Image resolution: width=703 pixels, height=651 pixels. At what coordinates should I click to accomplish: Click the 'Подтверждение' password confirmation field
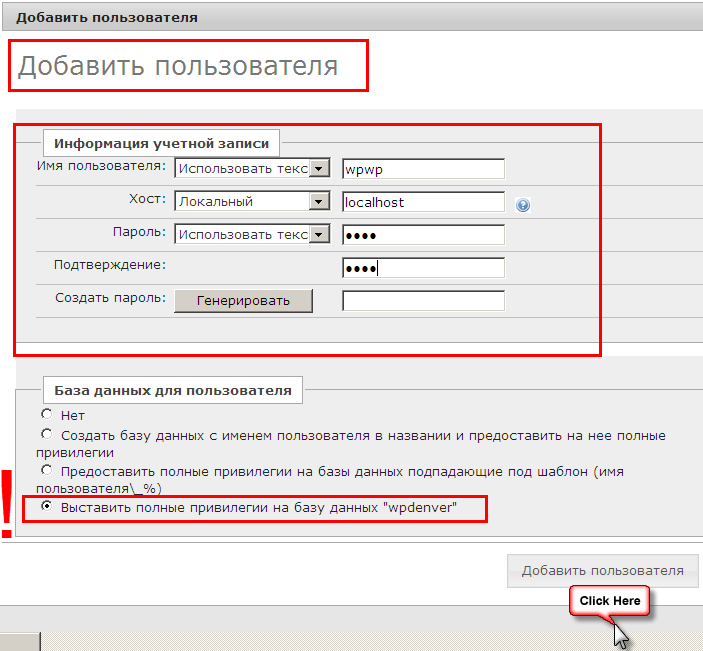point(423,268)
